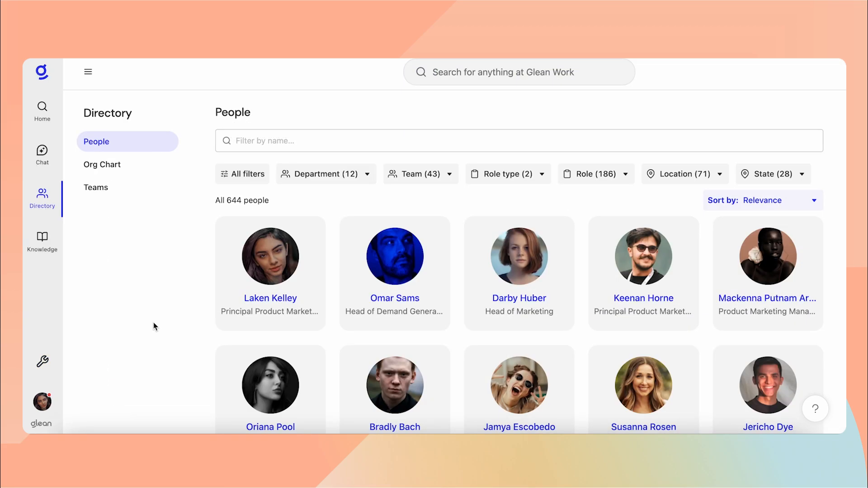The width and height of the screenshot is (868, 488).
Task: Open Darby Huber's profile link
Action: (x=519, y=298)
